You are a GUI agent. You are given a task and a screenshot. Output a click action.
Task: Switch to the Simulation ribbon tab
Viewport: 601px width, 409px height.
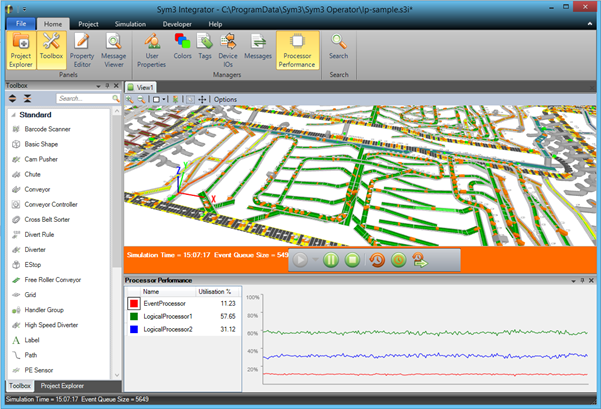tap(130, 24)
